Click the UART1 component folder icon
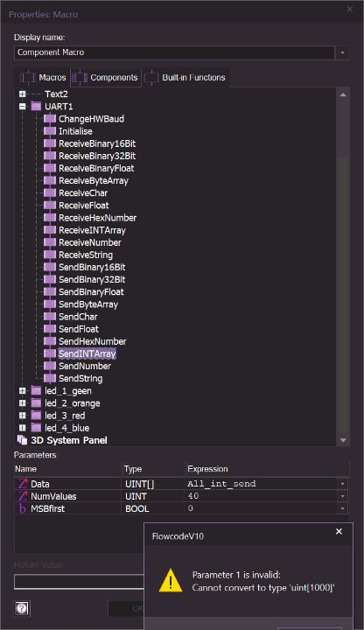This screenshot has height=630, width=364. click(x=36, y=107)
